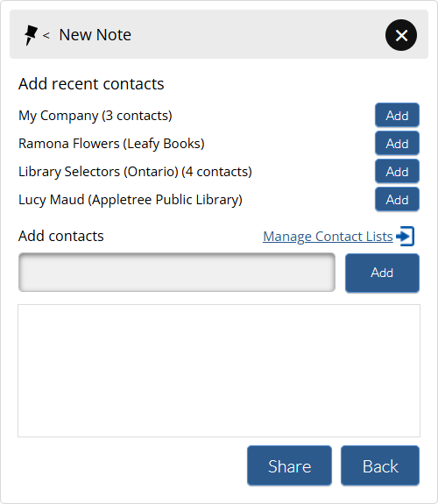438x504 pixels.
Task: Select the My Company (3 contacts) entry
Action: coord(95,116)
